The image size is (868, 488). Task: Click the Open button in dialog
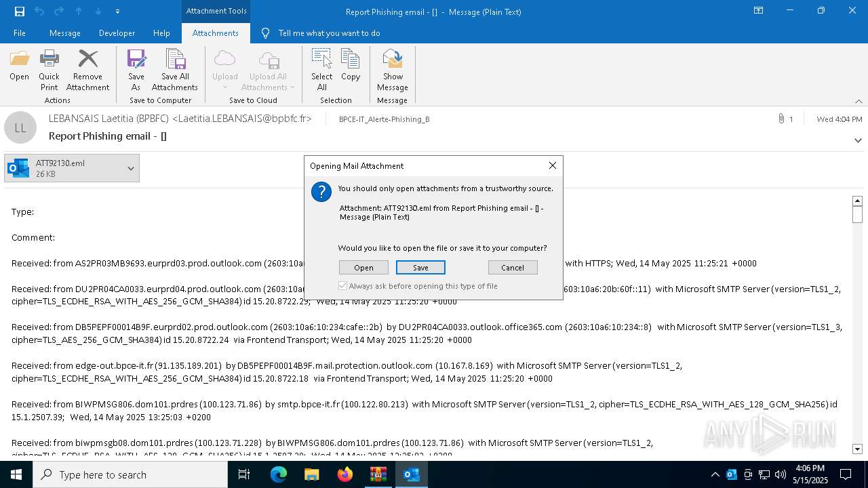point(363,268)
